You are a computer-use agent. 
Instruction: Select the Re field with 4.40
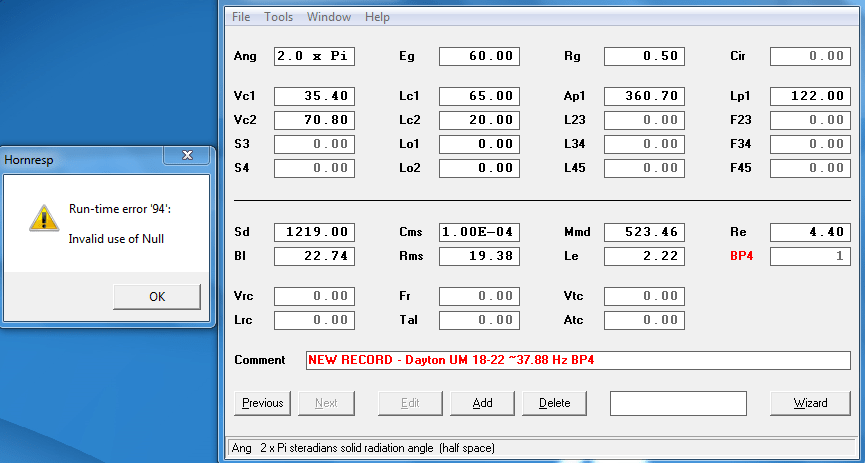(x=810, y=232)
